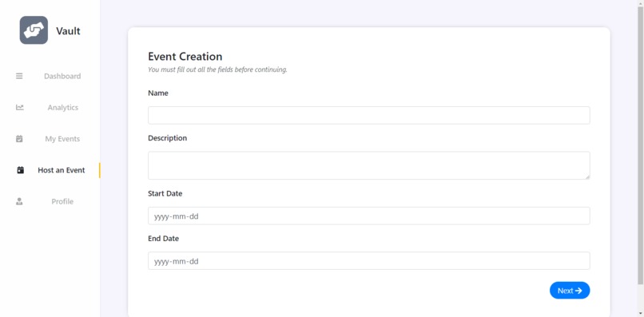The width and height of the screenshot is (644, 317).
Task: Click the Analytics chart icon
Action: point(20,107)
